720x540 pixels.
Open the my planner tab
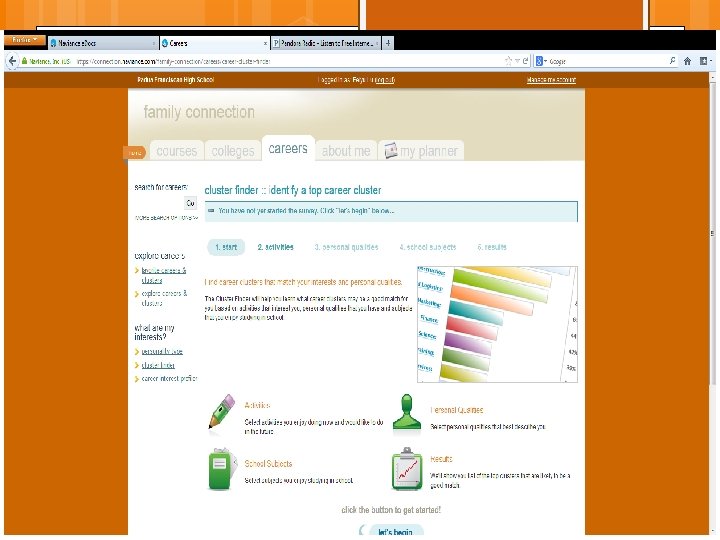[x=421, y=151]
